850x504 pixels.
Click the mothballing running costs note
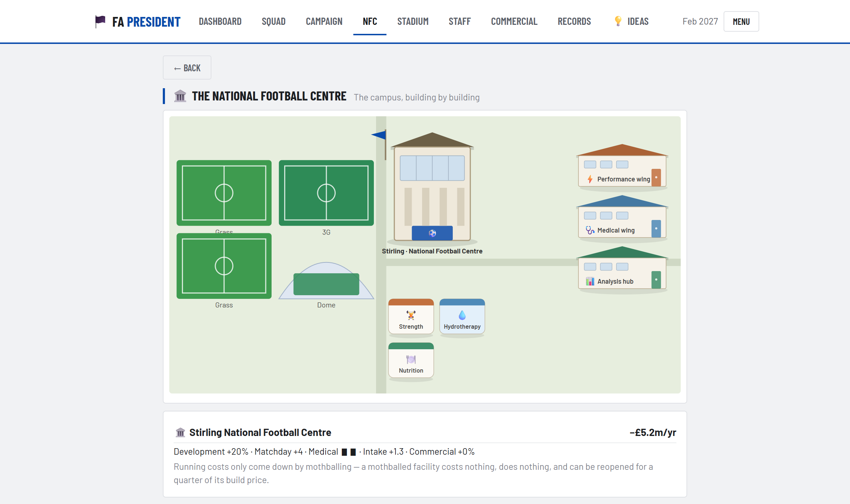coord(413,473)
